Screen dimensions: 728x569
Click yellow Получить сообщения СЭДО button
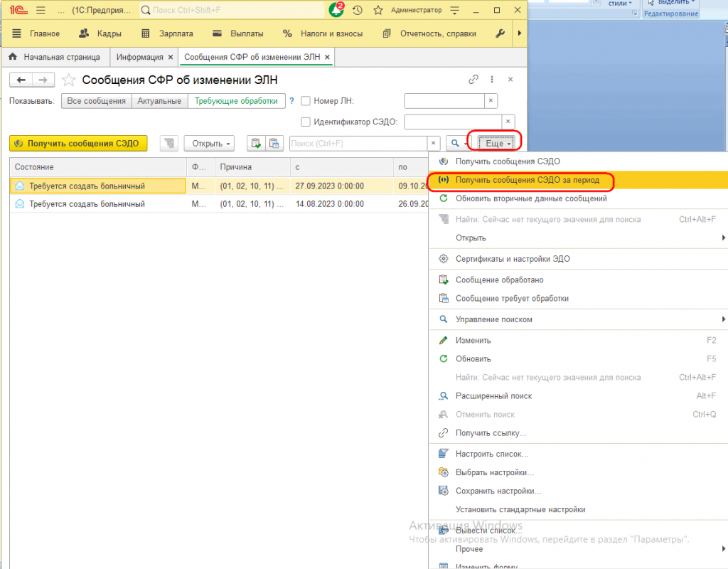[x=78, y=144]
